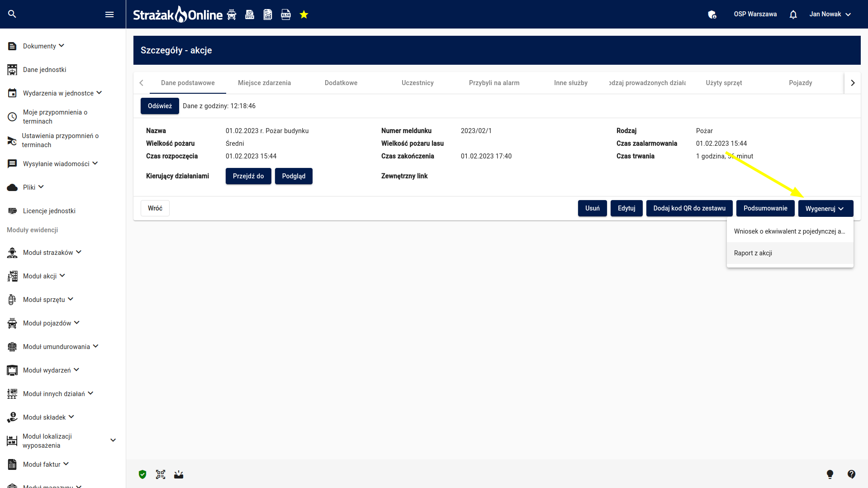868x488 pixels.
Task: Open Licencje jednostki sidebar link
Action: [49, 211]
